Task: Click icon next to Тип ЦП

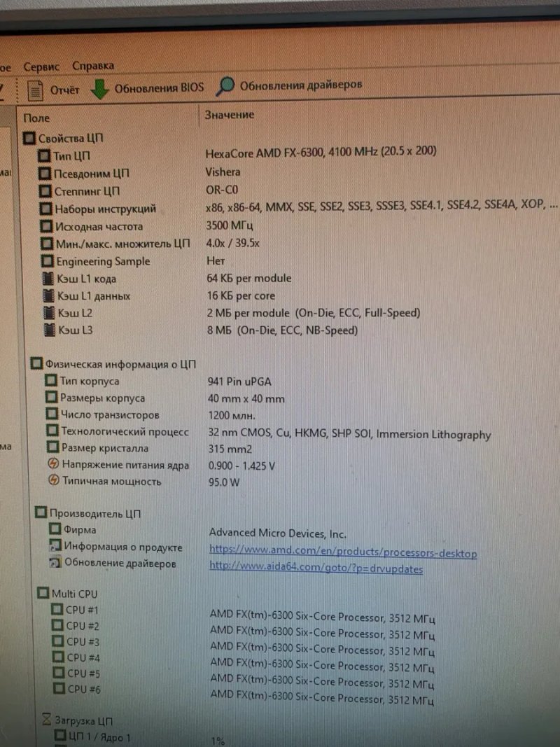Action: click(x=44, y=155)
